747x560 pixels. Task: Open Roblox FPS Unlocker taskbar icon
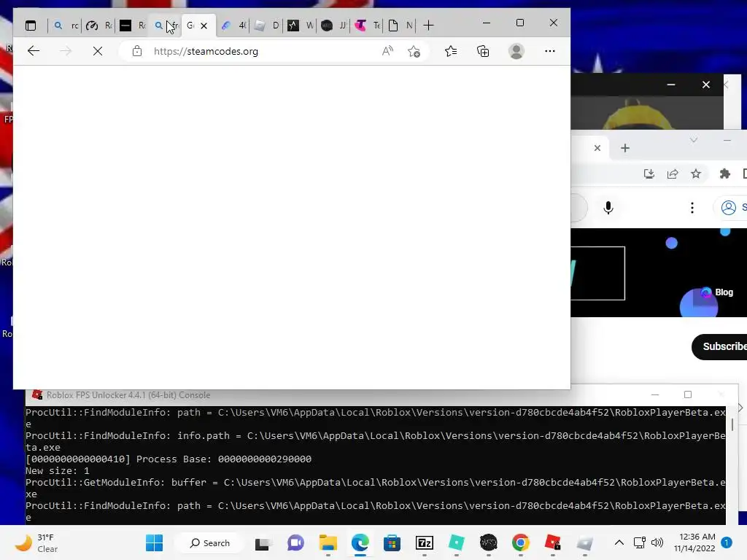point(553,542)
